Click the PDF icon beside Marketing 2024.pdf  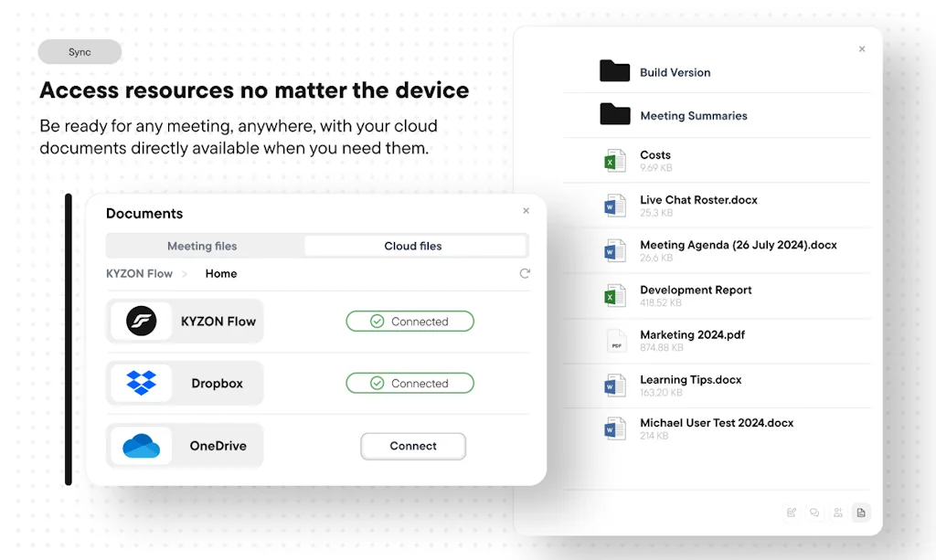[x=614, y=340]
